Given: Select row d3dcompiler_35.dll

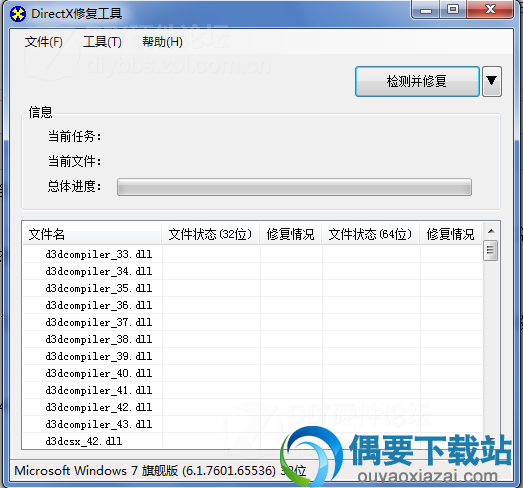Looking at the screenshot, I should 252,289.
